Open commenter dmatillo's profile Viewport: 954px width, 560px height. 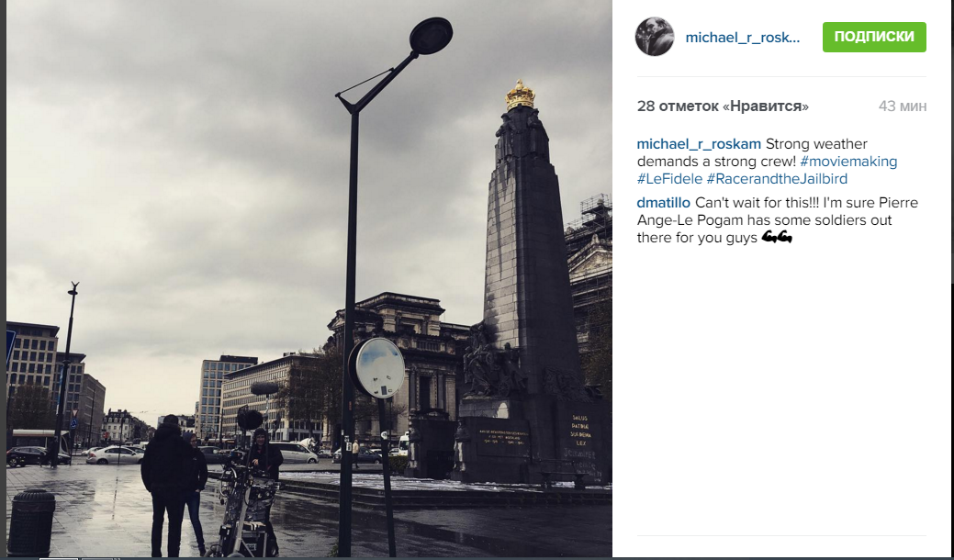coord(663,203)
